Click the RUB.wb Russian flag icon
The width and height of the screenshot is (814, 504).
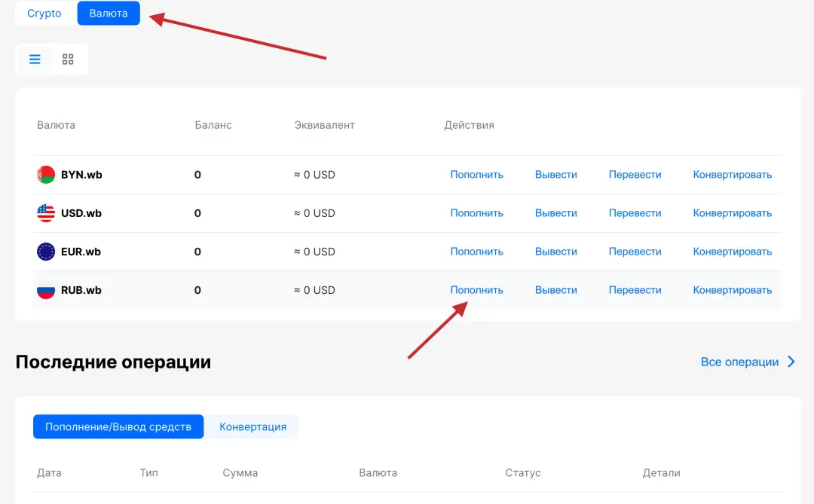click(46, 290)
